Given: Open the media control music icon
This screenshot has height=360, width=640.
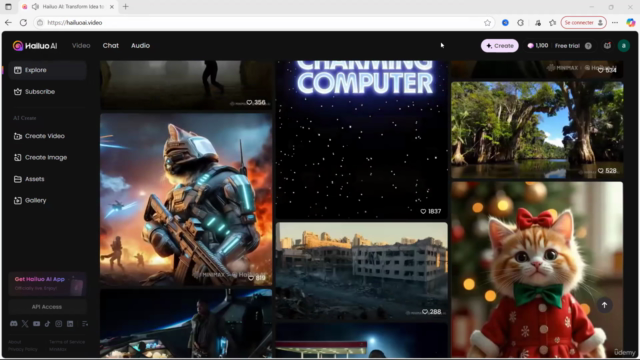Looking at the screenshot, I should tap(538, 22).
